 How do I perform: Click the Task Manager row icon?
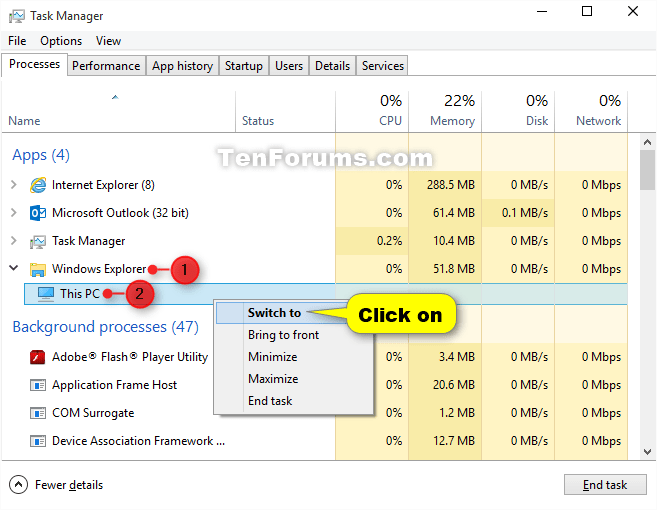coord(38,241)
